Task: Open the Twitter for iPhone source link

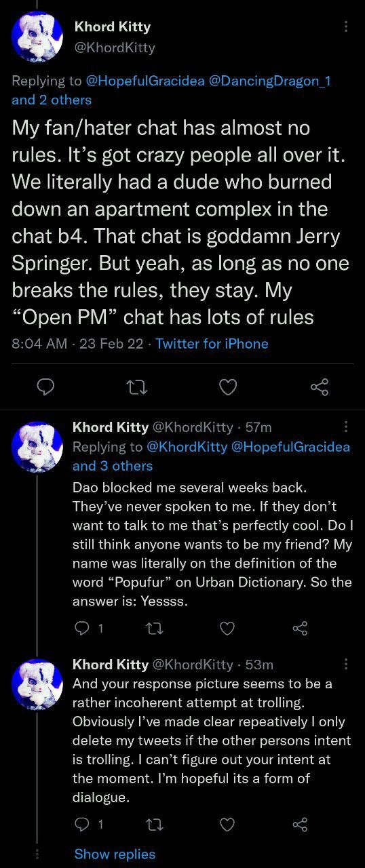Action: [212, 344]
